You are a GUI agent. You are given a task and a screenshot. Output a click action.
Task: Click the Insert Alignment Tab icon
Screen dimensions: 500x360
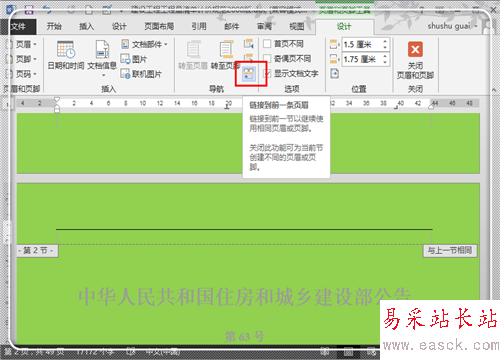point(334,73)
